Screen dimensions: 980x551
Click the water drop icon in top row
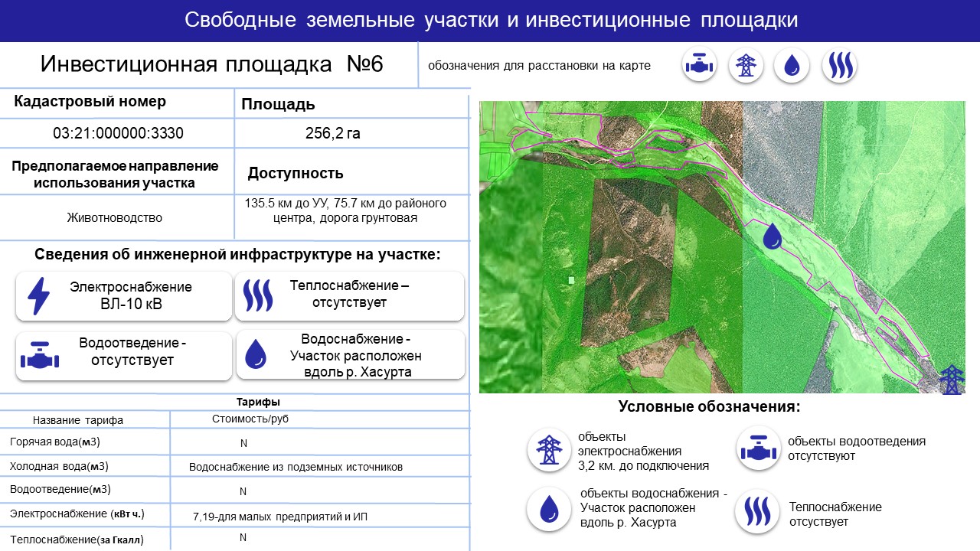[792, 66]
